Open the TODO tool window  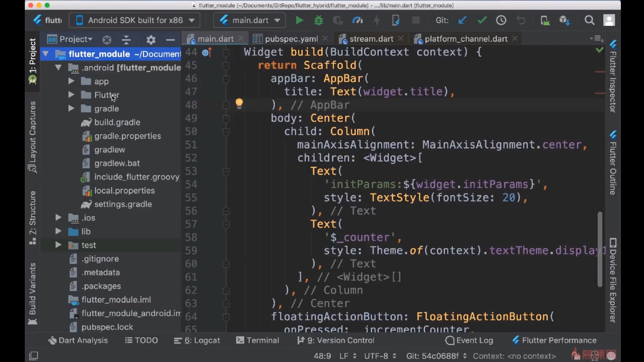(141, 341)
